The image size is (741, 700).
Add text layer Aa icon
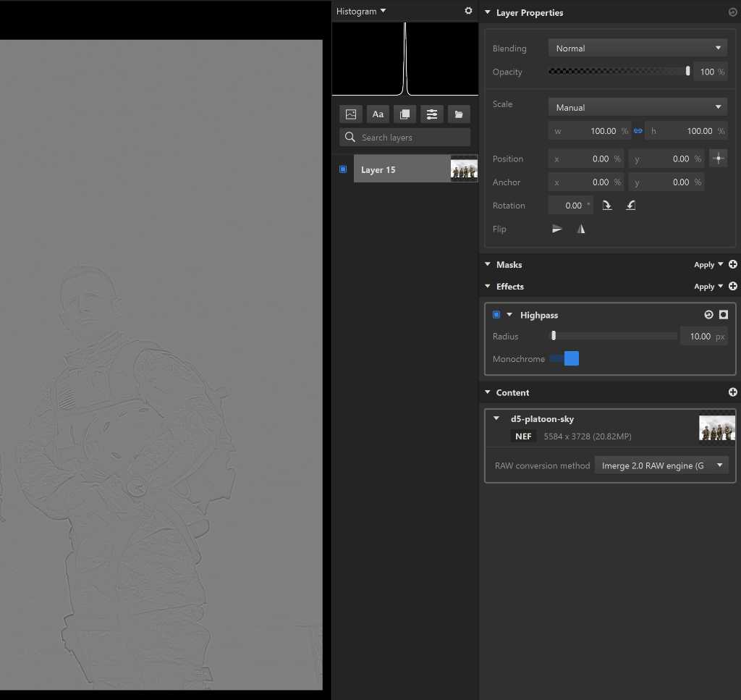coord(378,114)
